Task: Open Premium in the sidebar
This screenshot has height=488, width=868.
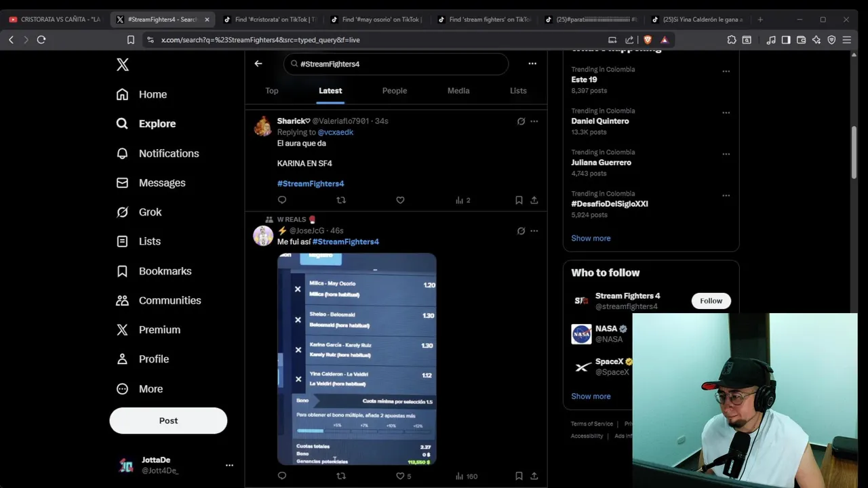Action: [x=148, y=329]
